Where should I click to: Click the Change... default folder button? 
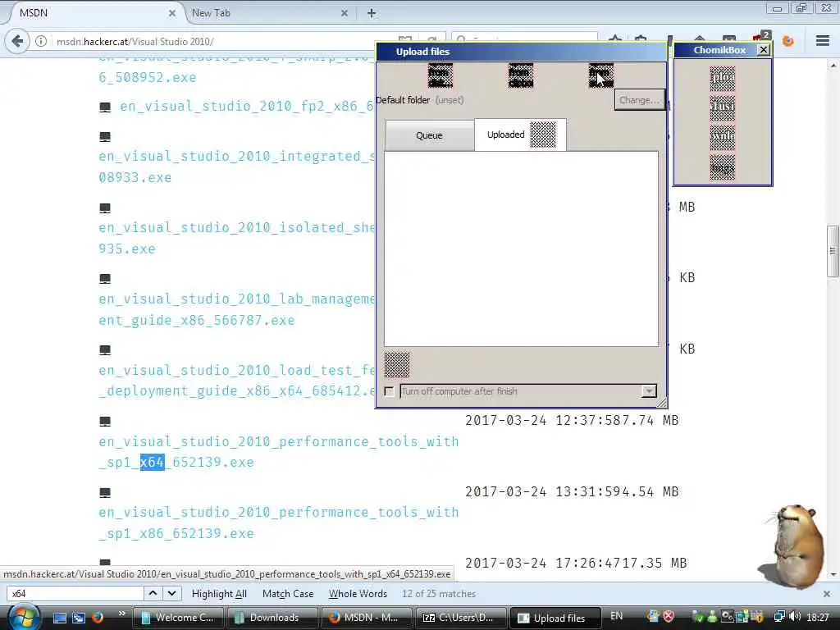(x=640, y=100)
